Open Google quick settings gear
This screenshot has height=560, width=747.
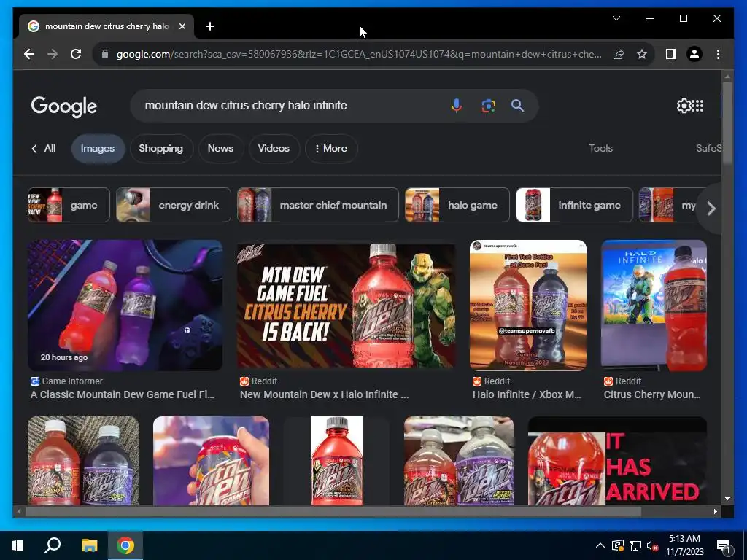coord(683,105)
